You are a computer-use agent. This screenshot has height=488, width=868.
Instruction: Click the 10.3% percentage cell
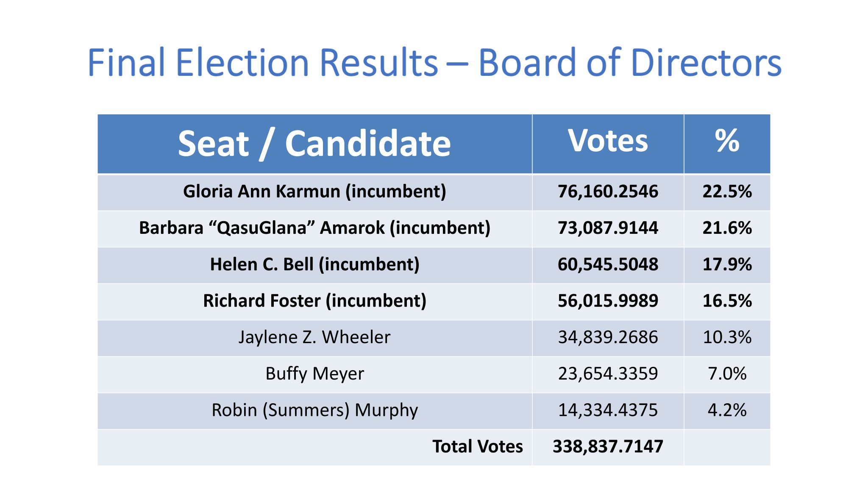[x=727, y=337]
